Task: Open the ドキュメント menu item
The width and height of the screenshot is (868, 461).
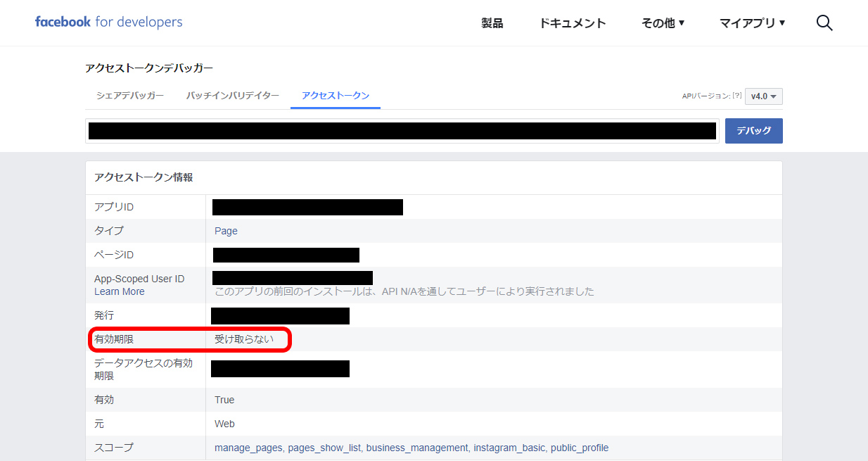Action: tap(572, 23)
